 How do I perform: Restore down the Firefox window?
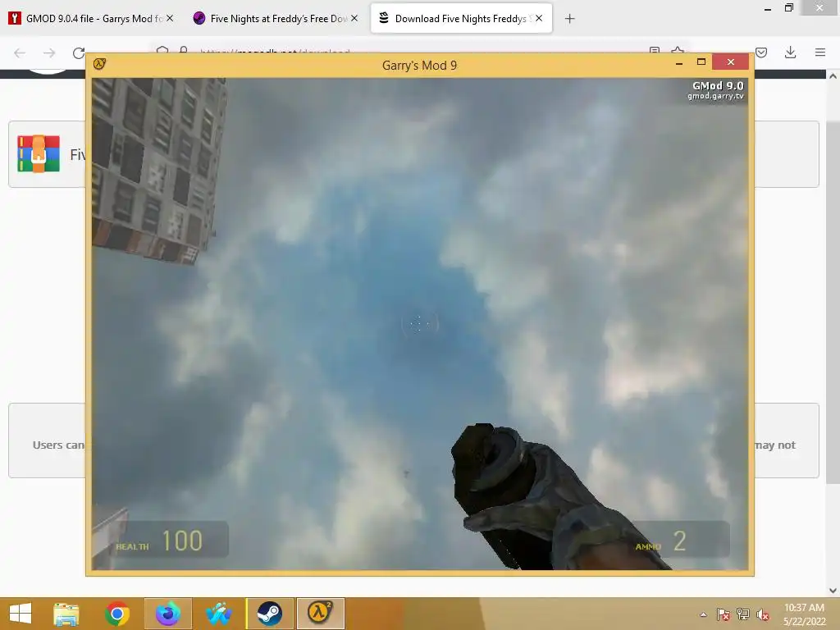[x=789, y=8]
